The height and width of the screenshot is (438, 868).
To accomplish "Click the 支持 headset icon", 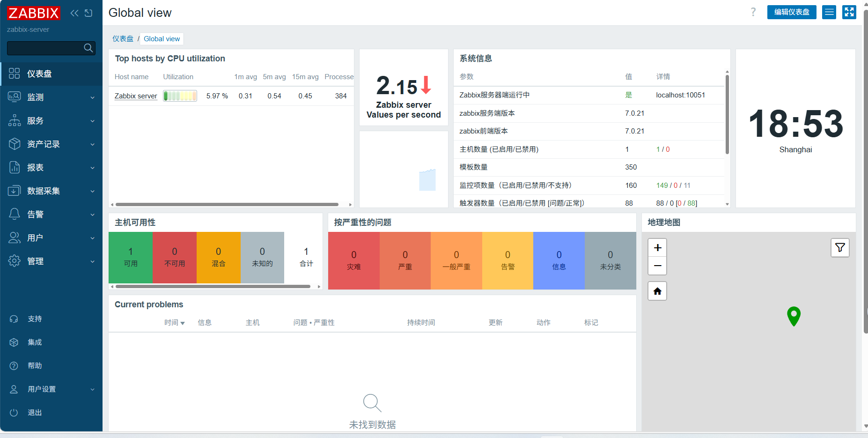I will pos(14,319).
